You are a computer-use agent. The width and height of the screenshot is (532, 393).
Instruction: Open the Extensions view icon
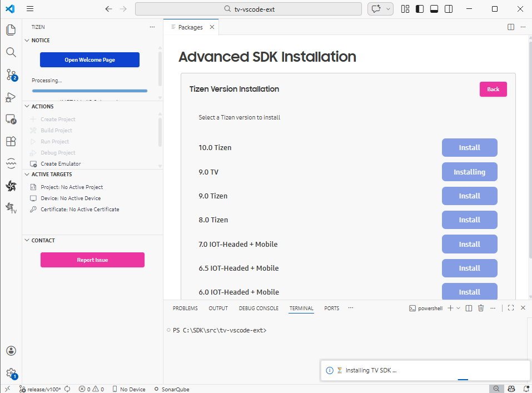11,141
